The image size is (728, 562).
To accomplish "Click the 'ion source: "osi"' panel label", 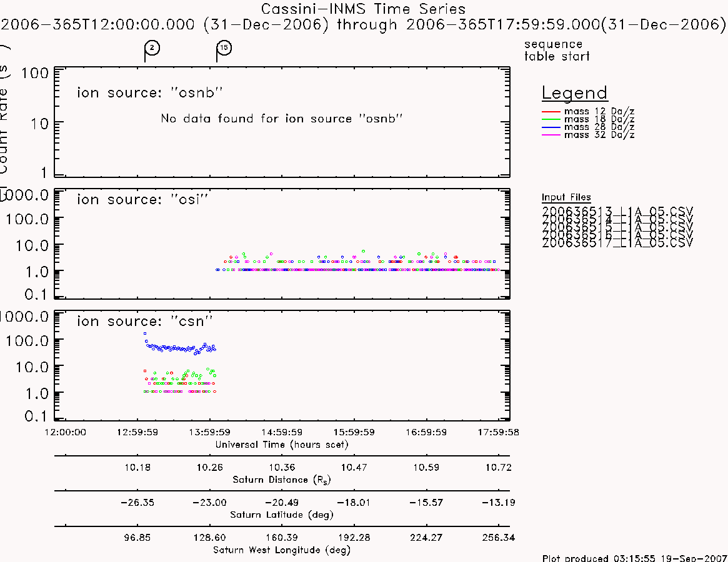I will (142, 200).
